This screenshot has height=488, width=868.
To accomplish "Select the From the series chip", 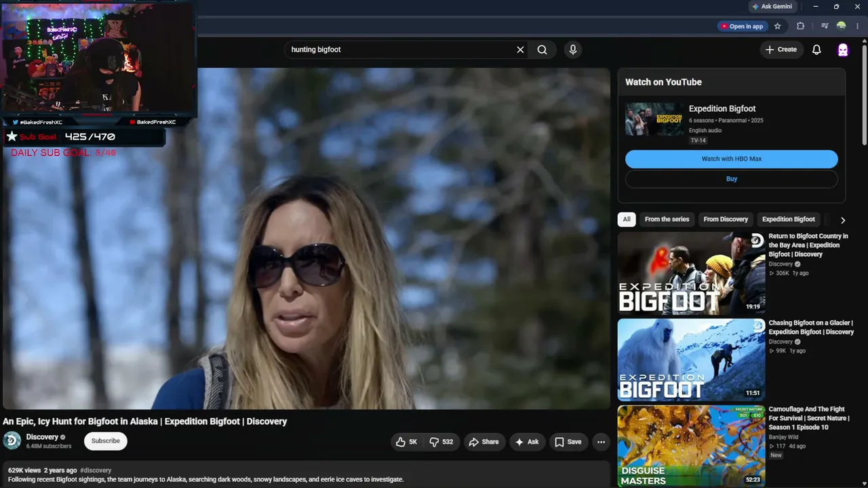I will click(x=667, y=220).
